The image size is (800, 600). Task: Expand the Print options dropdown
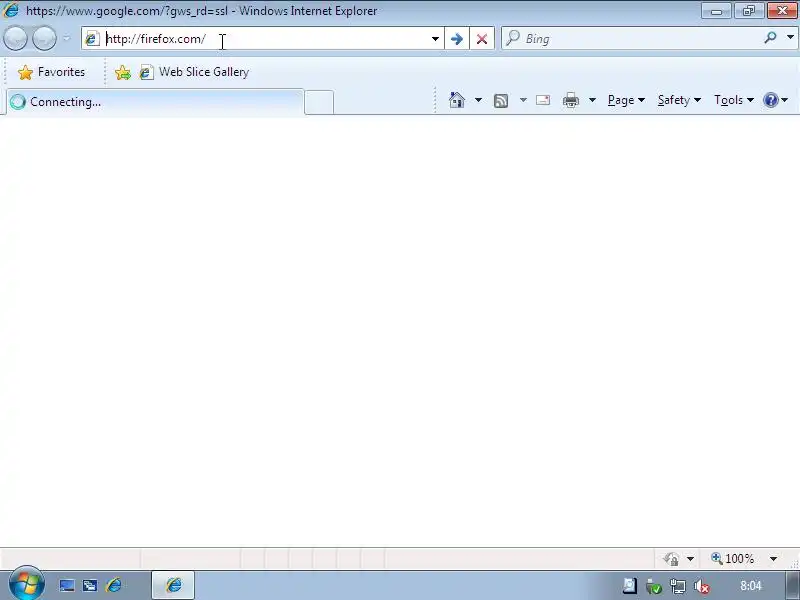[x=592, y=100]
